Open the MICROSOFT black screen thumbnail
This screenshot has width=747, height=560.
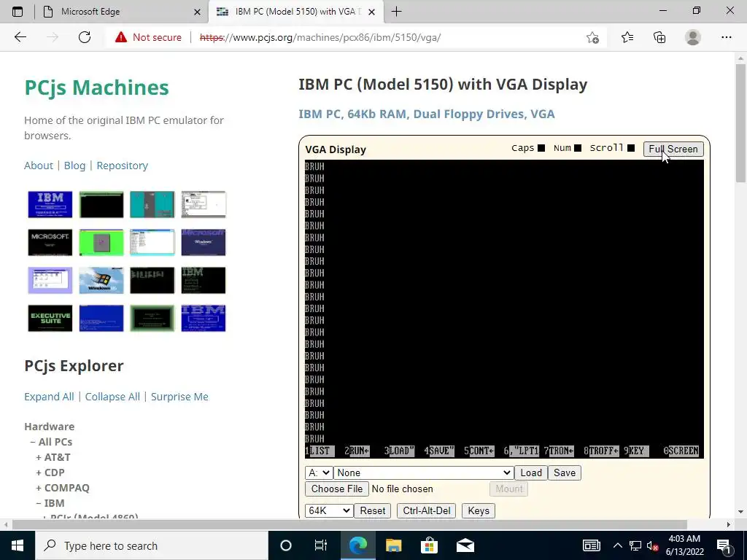click(50, 242)
